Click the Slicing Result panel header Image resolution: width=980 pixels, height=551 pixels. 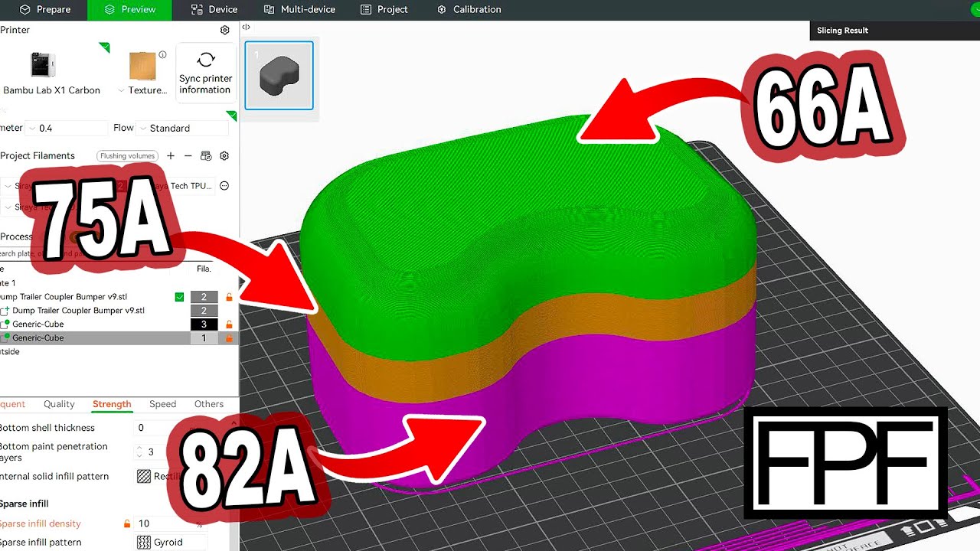click(842, 31)
